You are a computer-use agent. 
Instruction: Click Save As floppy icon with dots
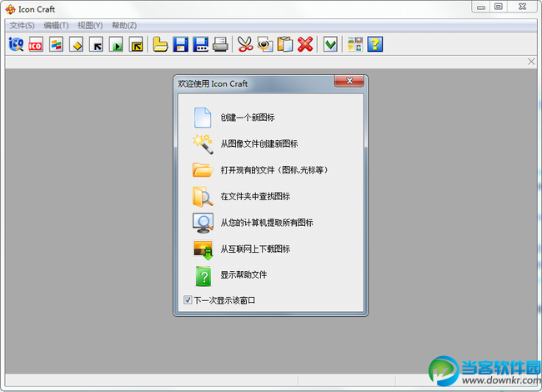[200, 44]
